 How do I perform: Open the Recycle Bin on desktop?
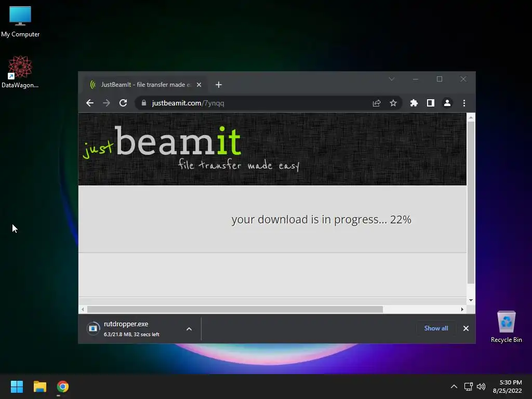coord(506,327)
